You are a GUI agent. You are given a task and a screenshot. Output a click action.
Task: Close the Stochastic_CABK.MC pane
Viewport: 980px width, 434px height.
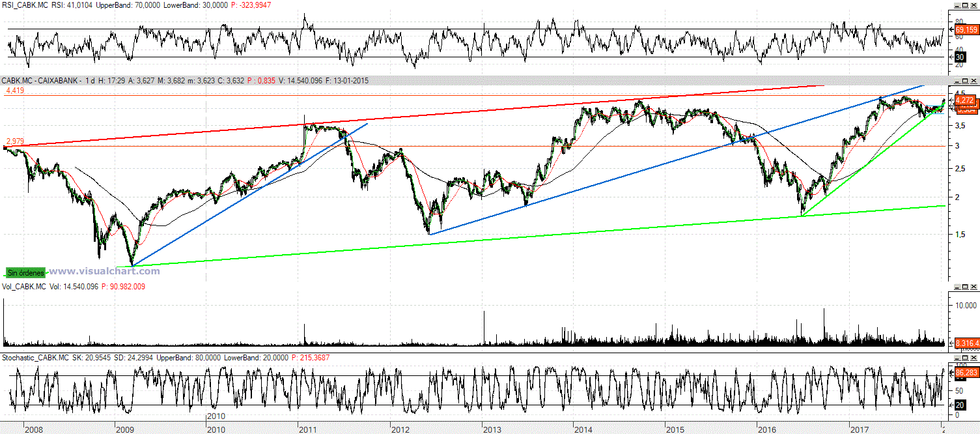(974, 358)
